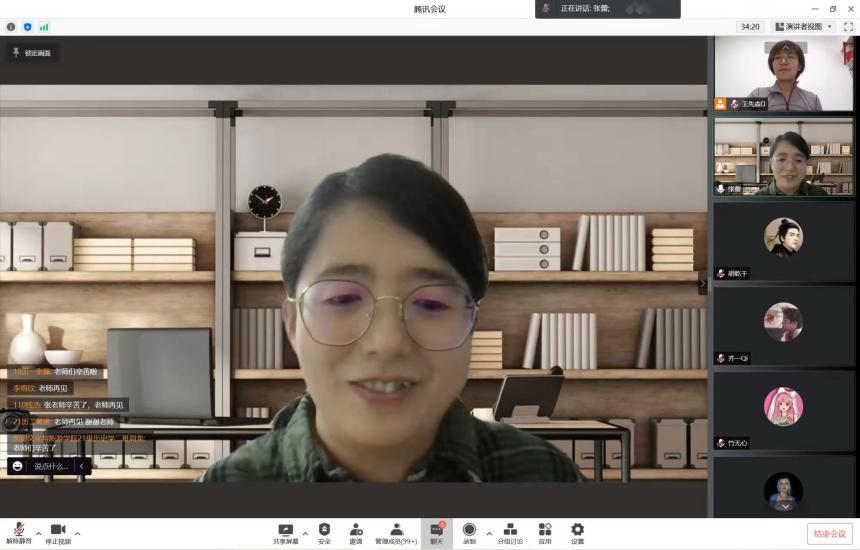Image resolution: width=860 pixels, height=550 pixels.
Task: Start recording with 录制 button
Action: [469, 533]
